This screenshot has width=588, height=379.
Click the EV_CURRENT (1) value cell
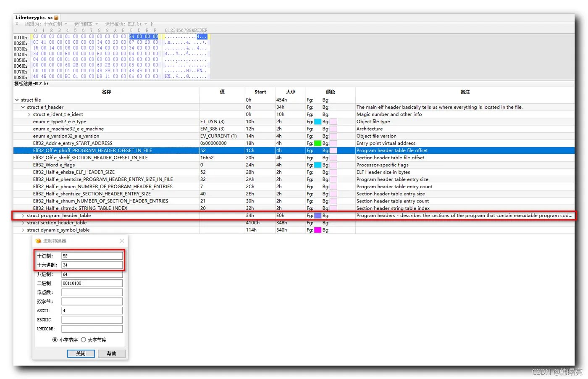(x=222, y=136)
